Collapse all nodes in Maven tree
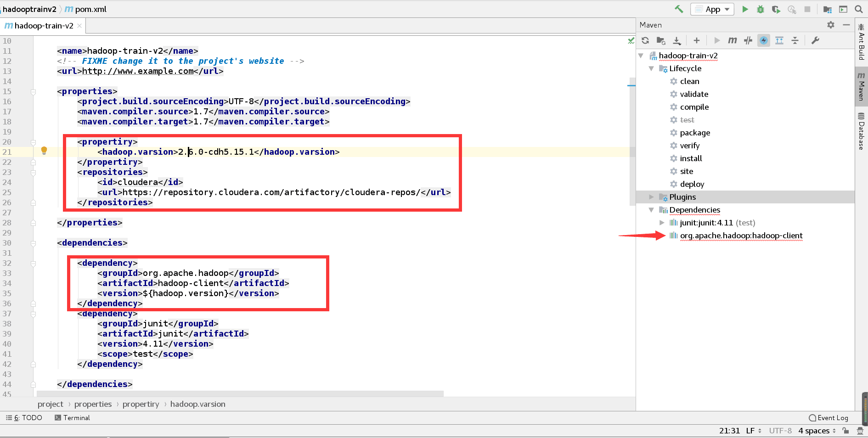 coord(795,40)
